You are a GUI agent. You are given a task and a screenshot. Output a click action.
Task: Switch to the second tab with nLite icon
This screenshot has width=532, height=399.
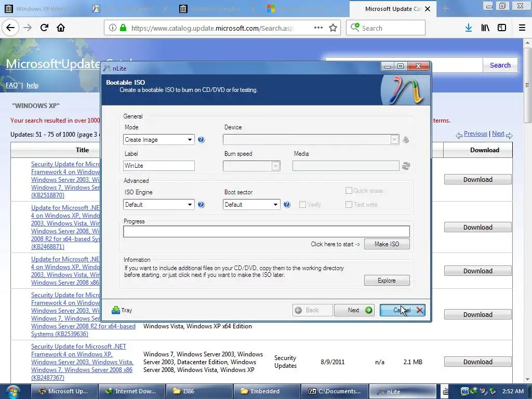[129, 8]
